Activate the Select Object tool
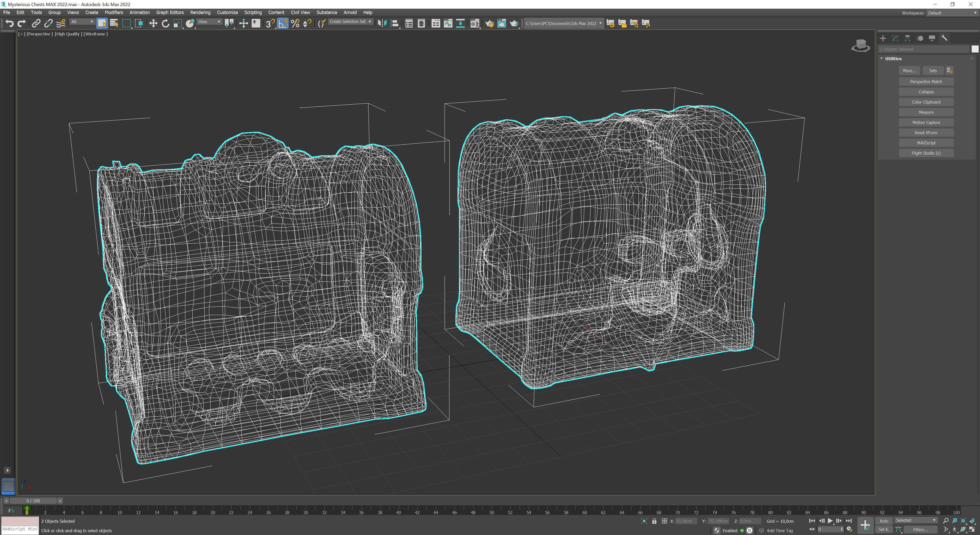The height and width of the screenshot is (535, 980). point(102,23)
